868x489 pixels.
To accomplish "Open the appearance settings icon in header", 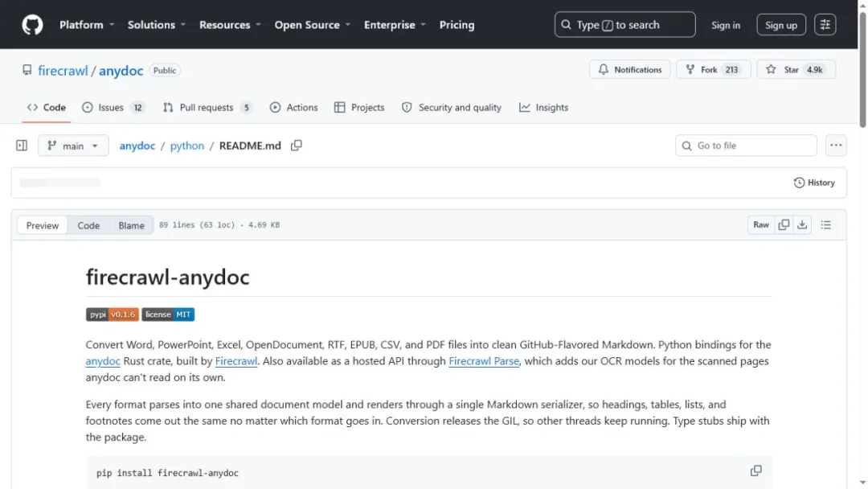I will [825, 25].
